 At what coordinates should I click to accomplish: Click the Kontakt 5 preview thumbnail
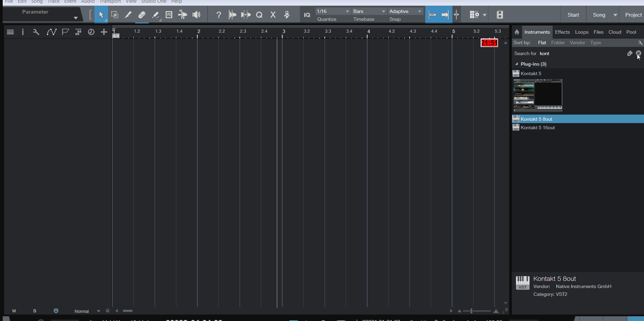538,95
